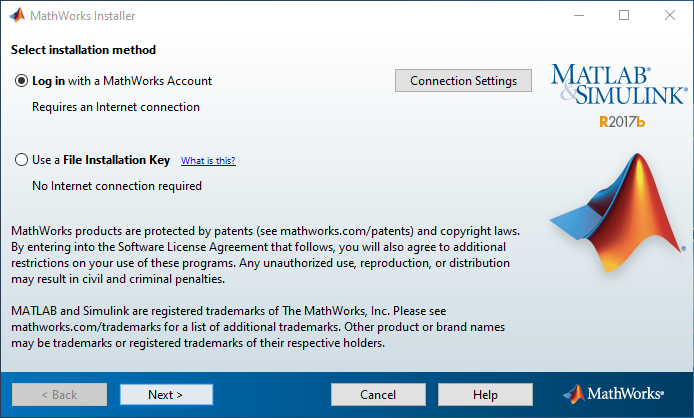This screenshot has height=418, width=694.
Task: Open Connection Settings
Action: coord(463,81)
